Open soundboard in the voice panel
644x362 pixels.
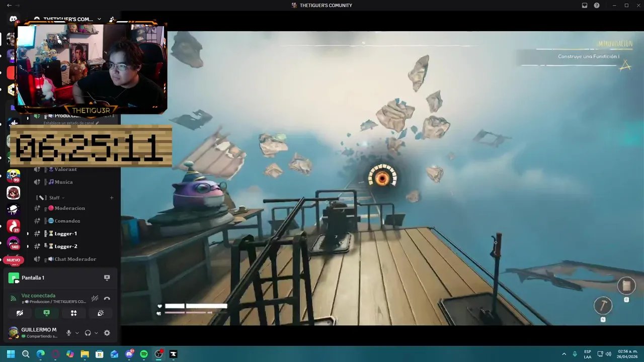coord(101,313)
